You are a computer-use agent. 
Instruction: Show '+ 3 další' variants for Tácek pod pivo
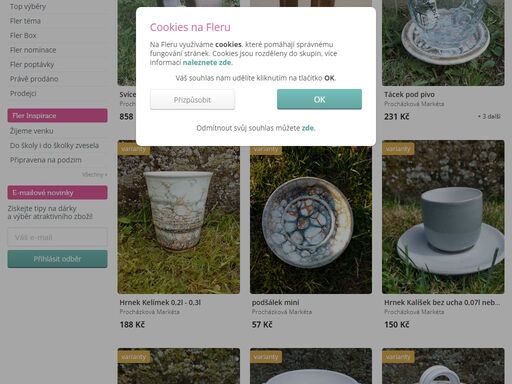click(489, 116)
